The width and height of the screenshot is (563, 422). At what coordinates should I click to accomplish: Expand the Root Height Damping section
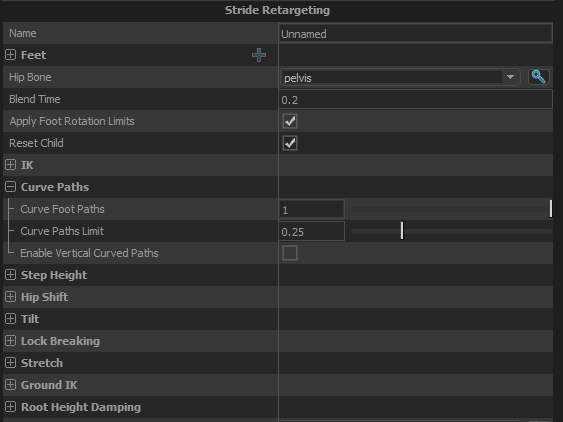coord(11,407)
